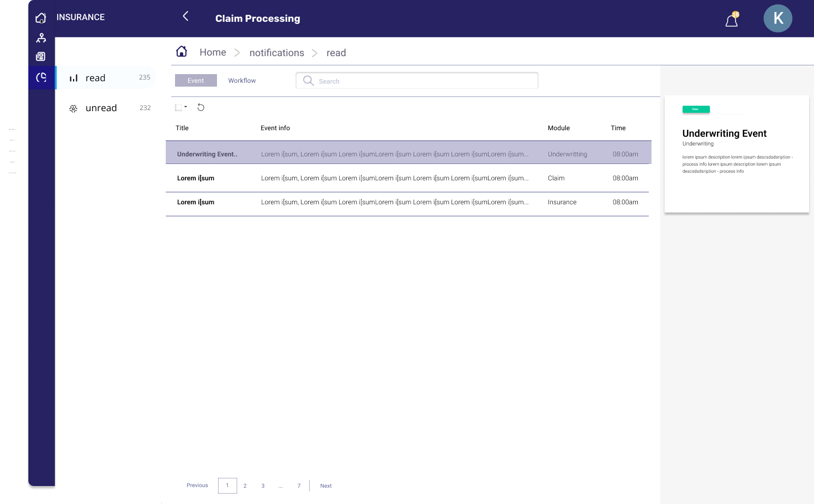Click the Next pagination button
Screen dimensions: 814x504
[x=325, y=486]
